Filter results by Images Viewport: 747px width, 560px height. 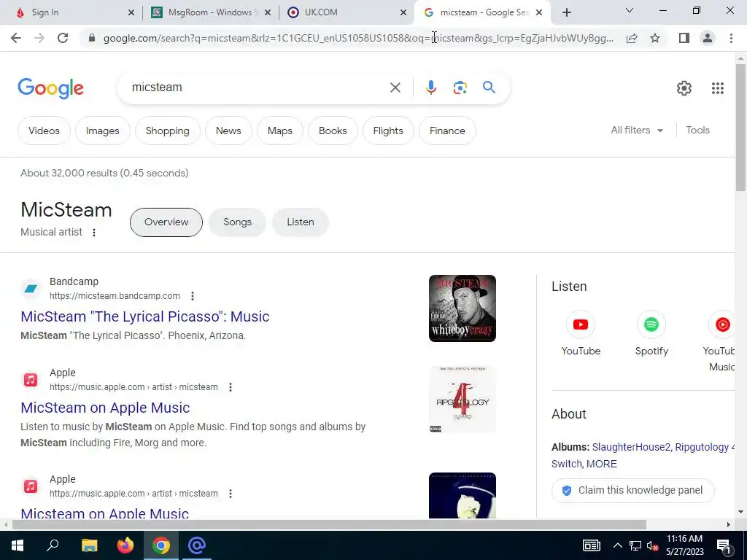tap(102, 131)
